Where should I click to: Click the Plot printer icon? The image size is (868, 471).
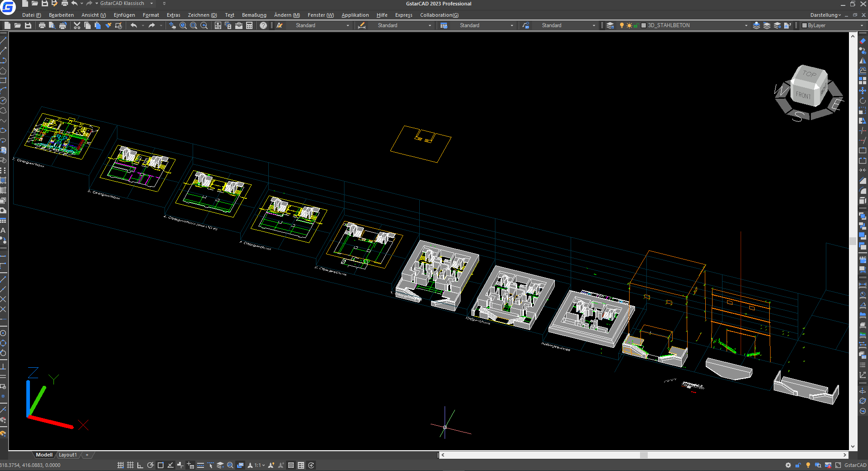point(42,25)
